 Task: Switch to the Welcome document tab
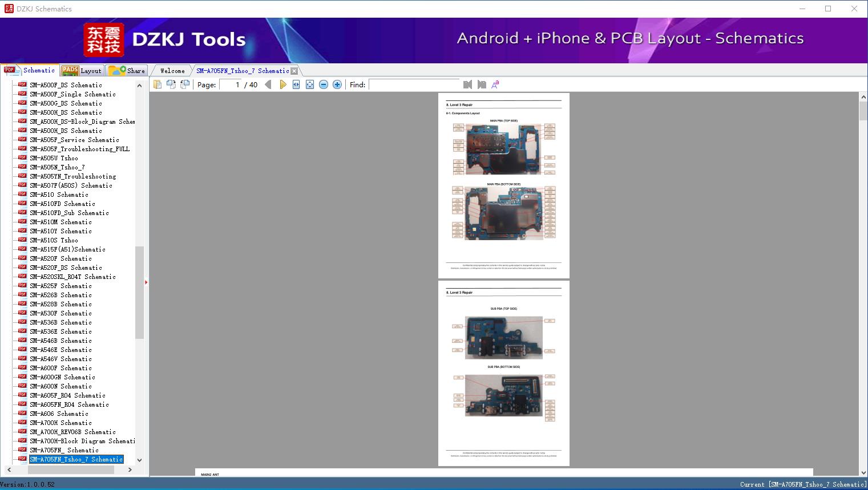pos(172,71)
